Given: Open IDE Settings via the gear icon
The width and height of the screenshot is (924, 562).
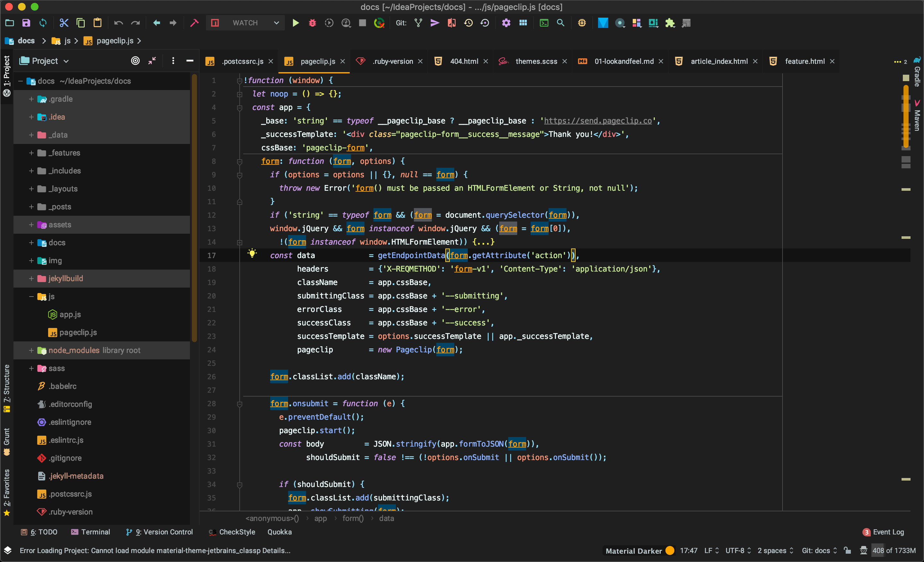Looking at the screenshot, I should coord(506,23).
